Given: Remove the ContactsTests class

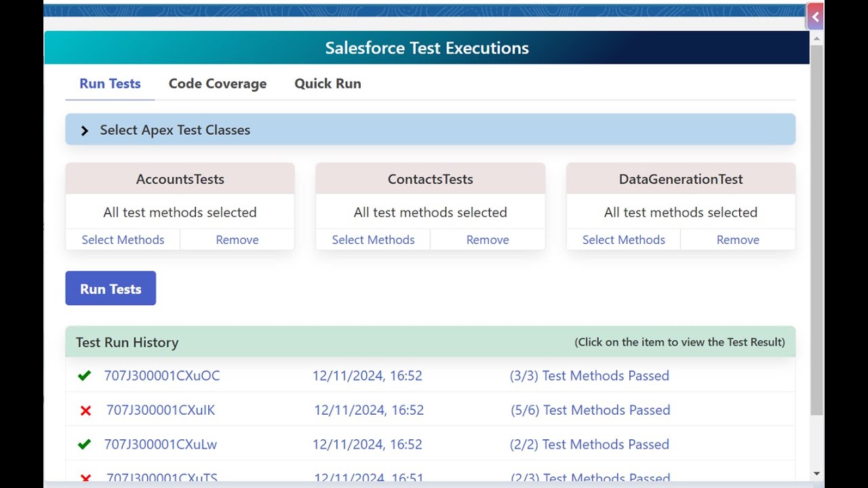Looking at the screenshot, I should pos(488,240).
